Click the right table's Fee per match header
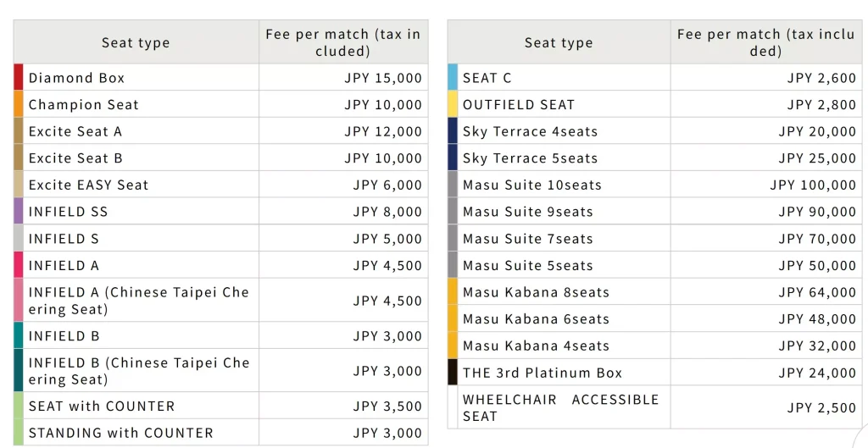868x448 pixels. [765, 42]
